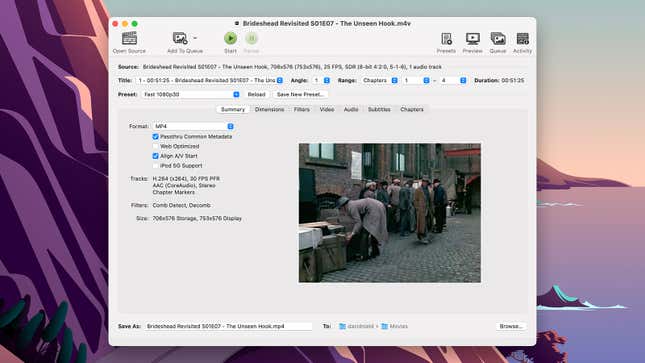Image resolution: width=645 pixels, height=363 pixels.
Task: Open the Presets panel icon
Action: (x=446, y=39)
